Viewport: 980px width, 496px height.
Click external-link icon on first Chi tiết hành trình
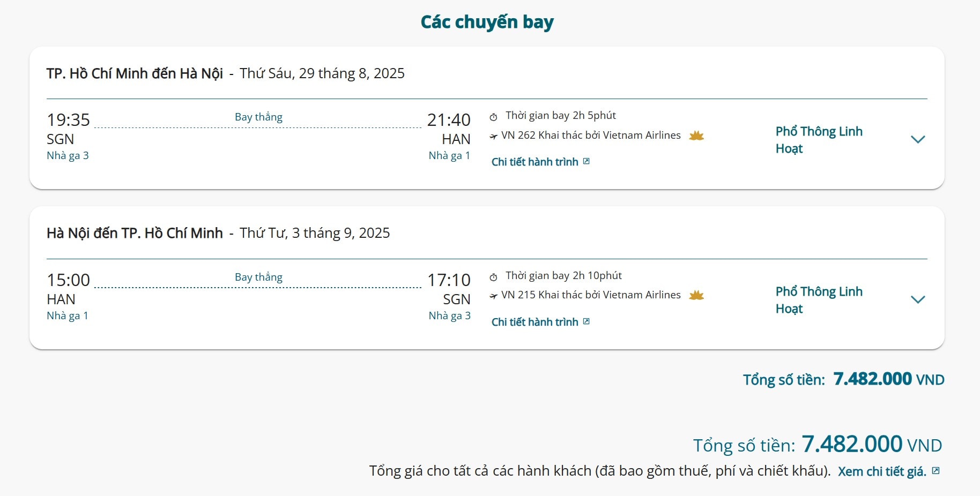[x=586, y=161]
